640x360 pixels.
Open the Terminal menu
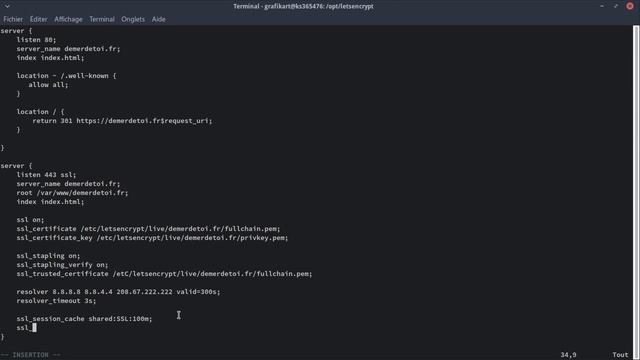(102, 19)
